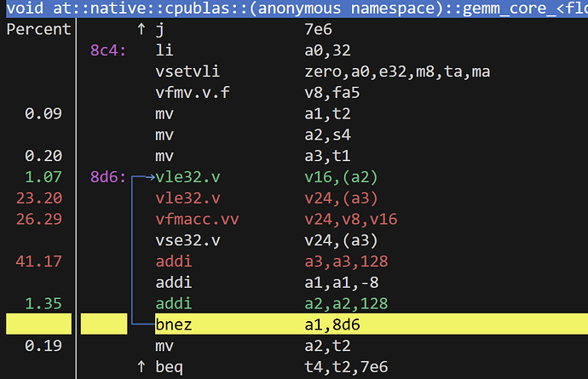Select the function name title bar
Viewport: 588px width, 379px height.
point(294,9)
